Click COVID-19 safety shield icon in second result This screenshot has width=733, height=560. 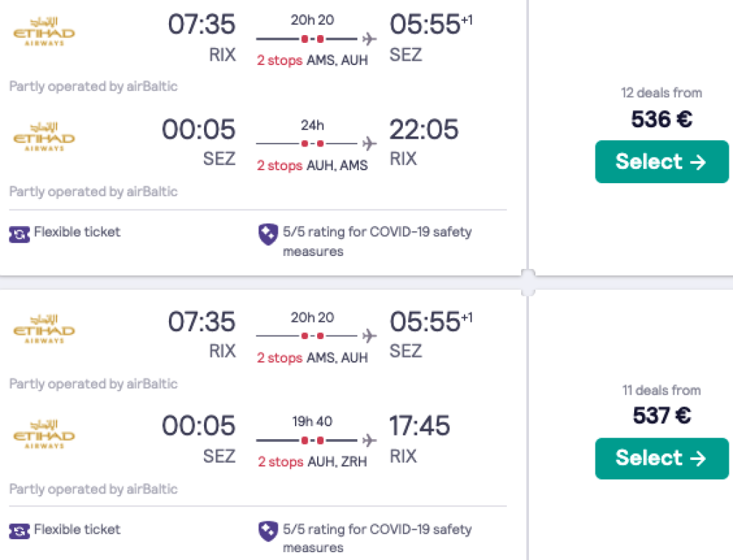click(268, 531)
